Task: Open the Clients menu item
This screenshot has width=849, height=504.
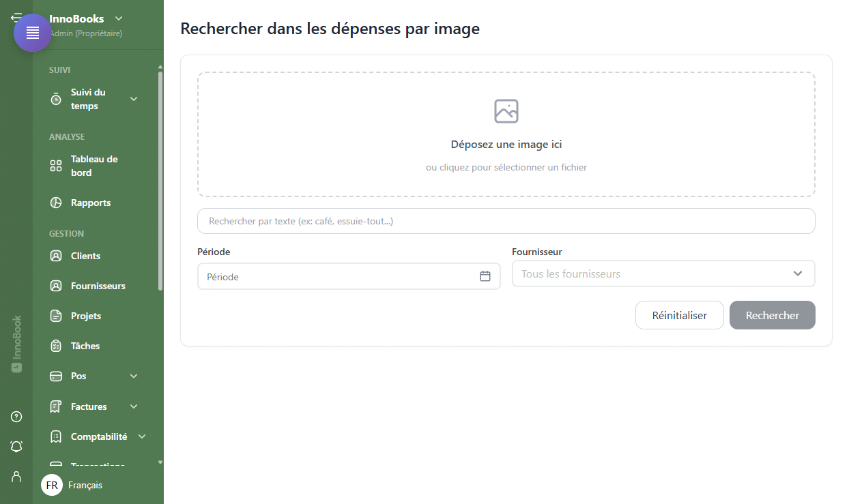Action: pyautogui.click(x=85, y=256)
